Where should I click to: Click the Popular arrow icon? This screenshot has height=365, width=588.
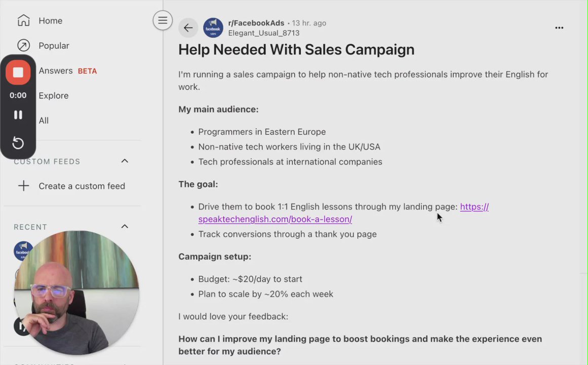[23, 46]
